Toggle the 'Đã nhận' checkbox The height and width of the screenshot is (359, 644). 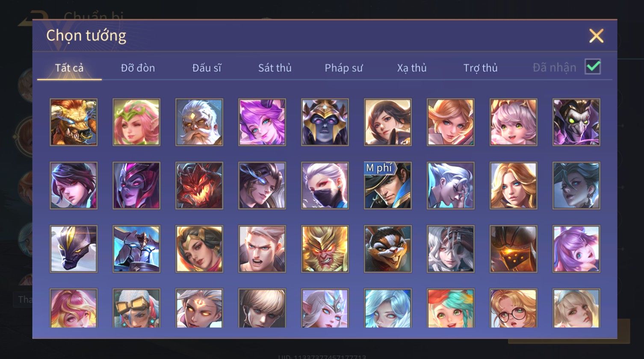593,67
